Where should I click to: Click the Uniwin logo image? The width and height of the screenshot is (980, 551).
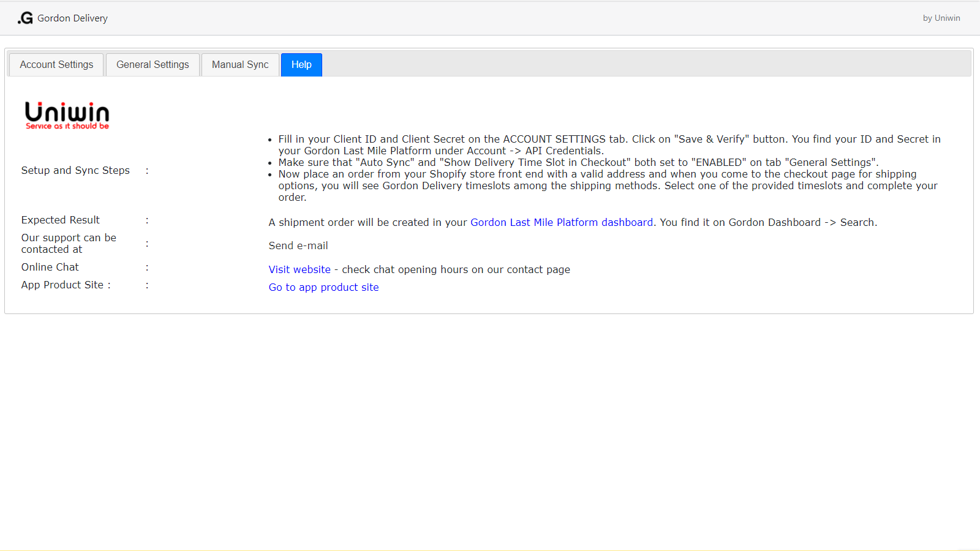(67, 115)
